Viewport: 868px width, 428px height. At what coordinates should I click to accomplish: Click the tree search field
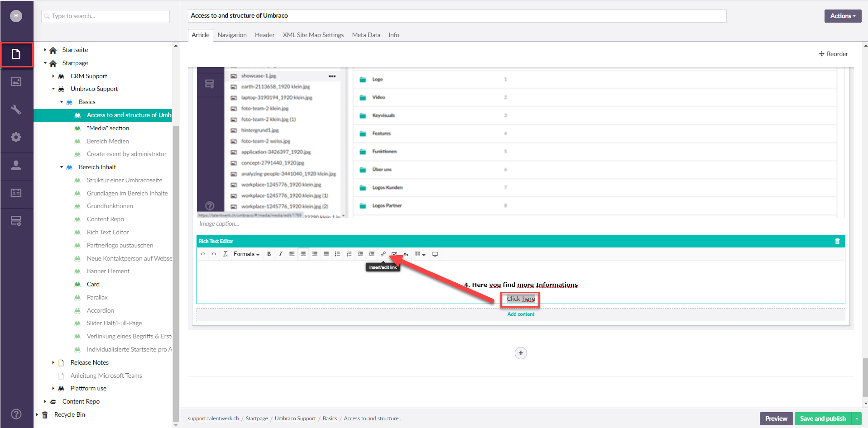(106, 16)
